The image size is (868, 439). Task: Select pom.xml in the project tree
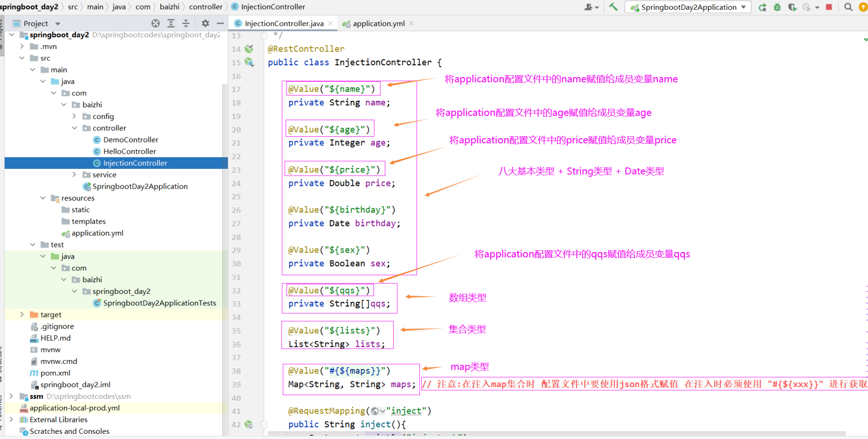pos(55,373)
